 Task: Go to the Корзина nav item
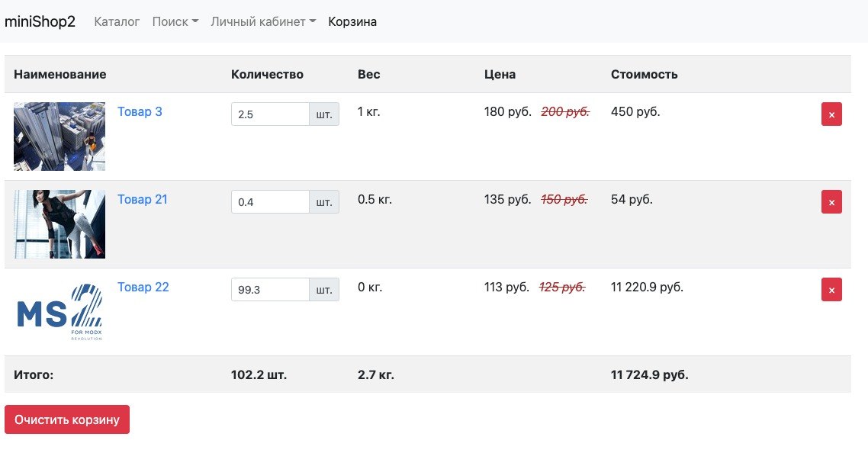tap(352, 21)
